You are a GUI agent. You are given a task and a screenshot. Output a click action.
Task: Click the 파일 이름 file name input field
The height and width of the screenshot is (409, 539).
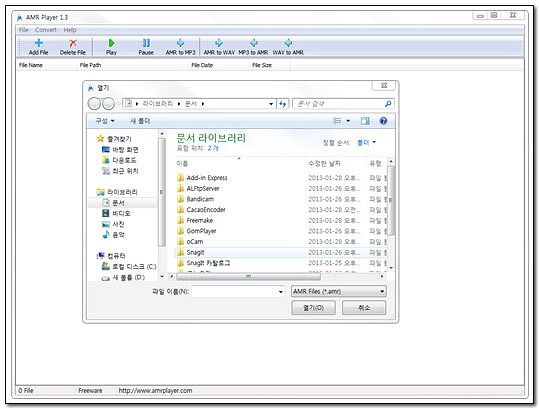tap(234, 291)
